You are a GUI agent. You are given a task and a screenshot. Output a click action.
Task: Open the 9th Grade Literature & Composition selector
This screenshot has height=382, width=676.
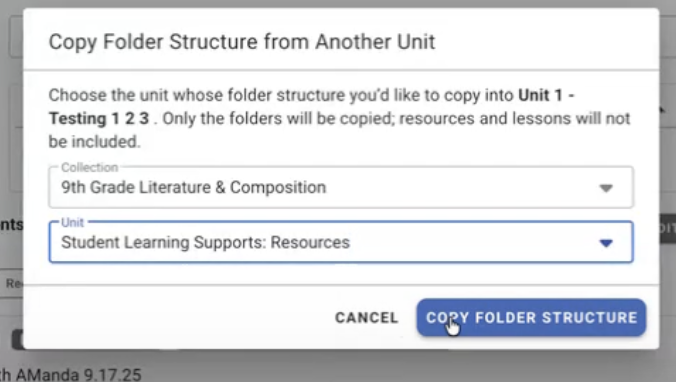tap(341, 188)
